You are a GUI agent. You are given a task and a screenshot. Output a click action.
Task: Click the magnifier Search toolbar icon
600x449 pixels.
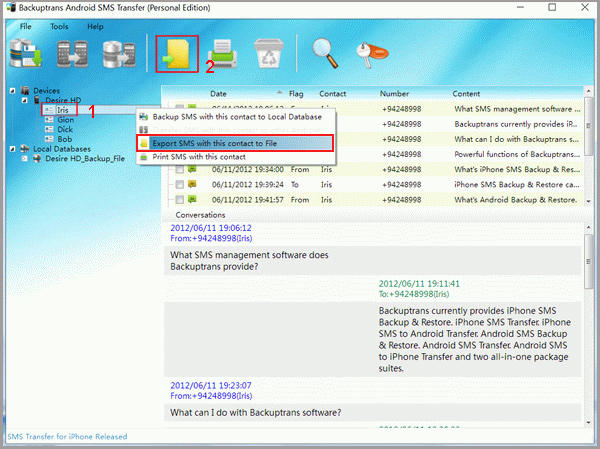[325, 53]
